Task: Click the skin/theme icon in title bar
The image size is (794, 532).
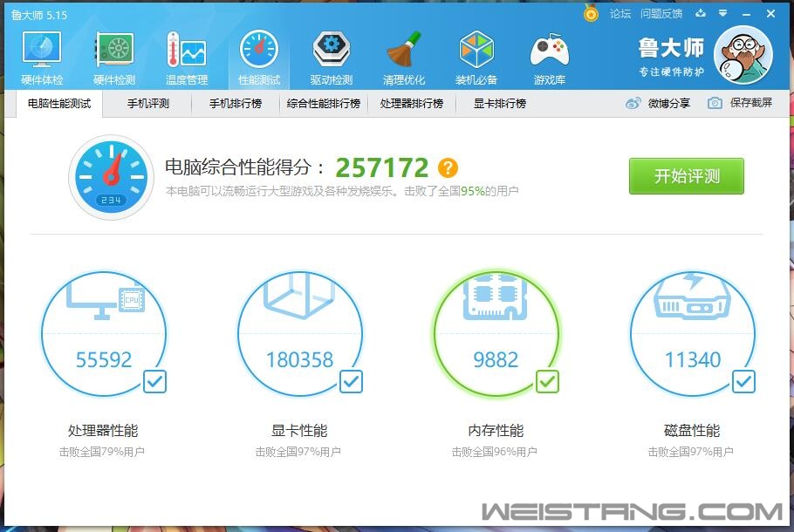Action: coord(701,13)
